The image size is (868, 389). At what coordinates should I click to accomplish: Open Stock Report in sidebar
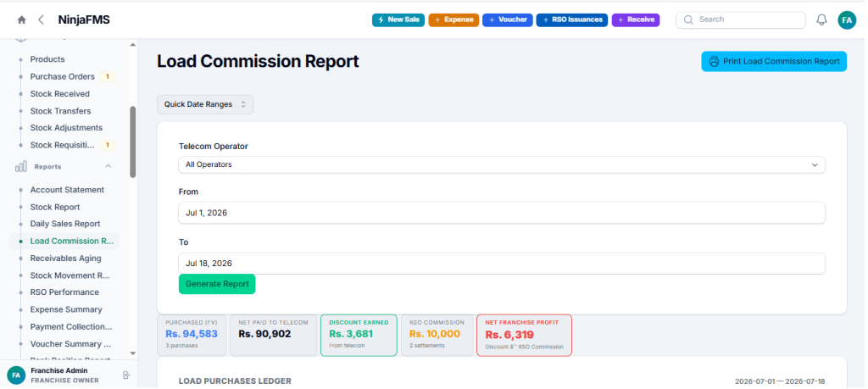(55, 207)
